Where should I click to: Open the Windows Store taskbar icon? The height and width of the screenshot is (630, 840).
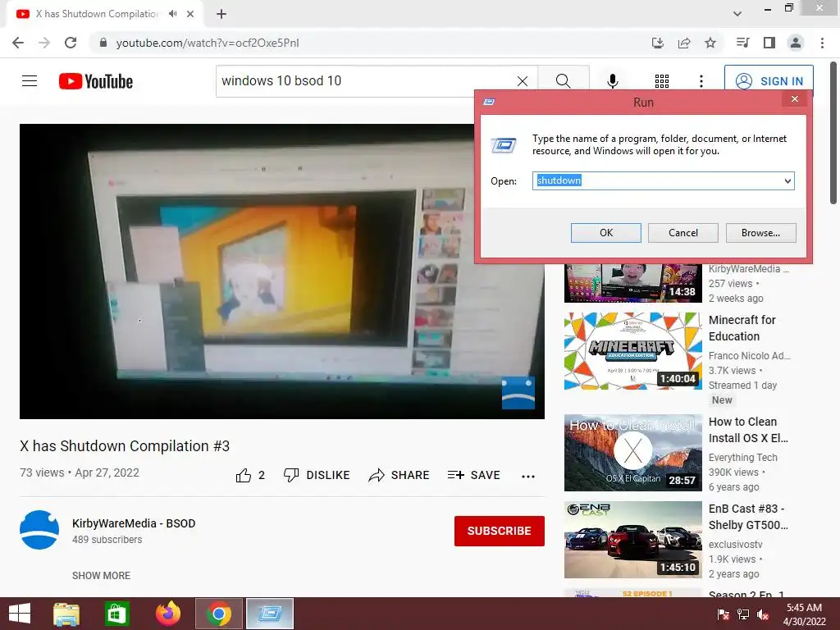pyautogui.click(x=116, y=614)
